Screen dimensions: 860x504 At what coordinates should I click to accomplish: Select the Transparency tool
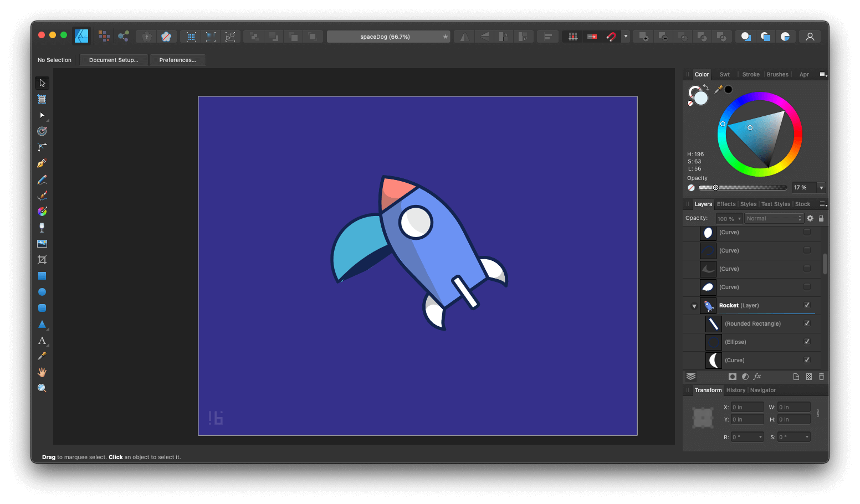click(42, 227)
